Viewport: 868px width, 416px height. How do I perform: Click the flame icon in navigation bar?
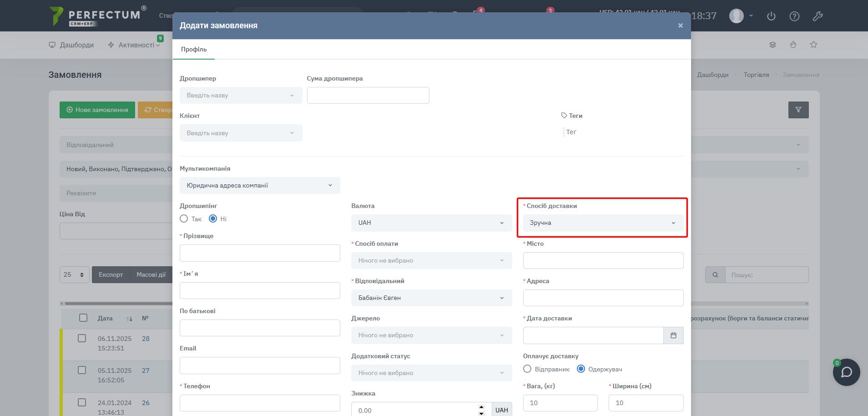[x=793, y=45]
